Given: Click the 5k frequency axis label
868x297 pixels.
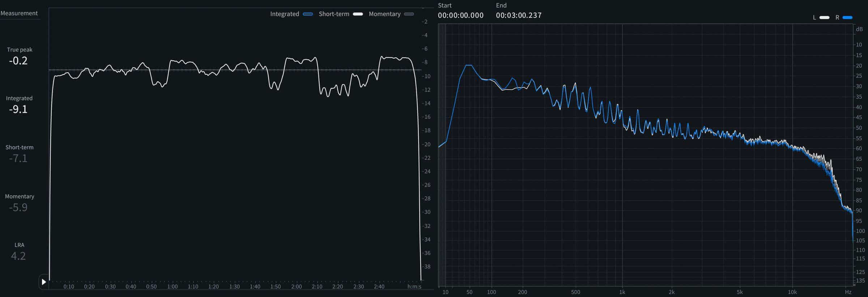Looking at the screenshot, I should point(740,292).
